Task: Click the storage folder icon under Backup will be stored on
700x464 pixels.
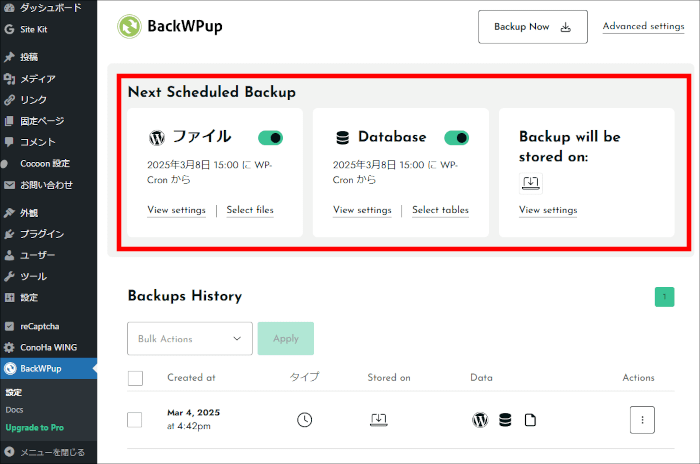Action: [x=531, y=183]
